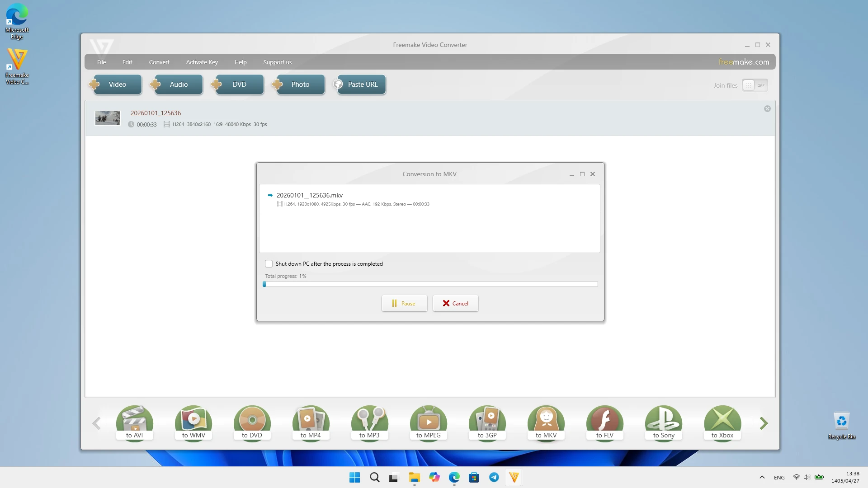Click the 20260101_125636 video thumbnail

pyautogui.click(x=108, y=118)
